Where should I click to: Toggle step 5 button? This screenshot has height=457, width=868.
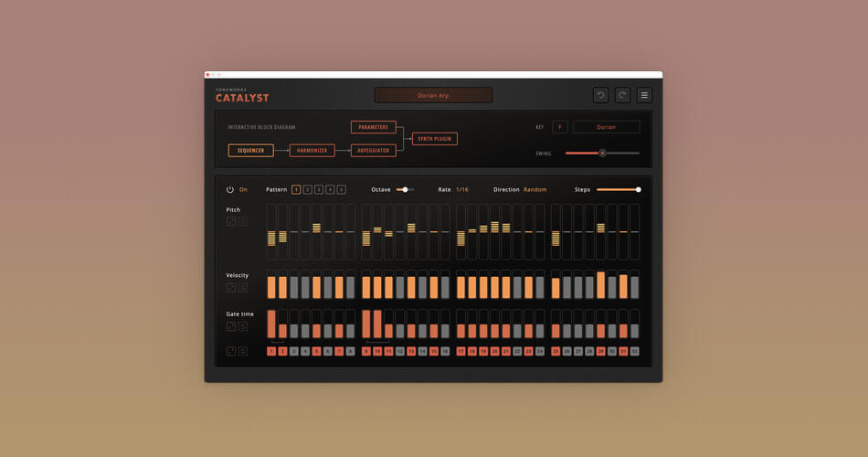point(317,351)
